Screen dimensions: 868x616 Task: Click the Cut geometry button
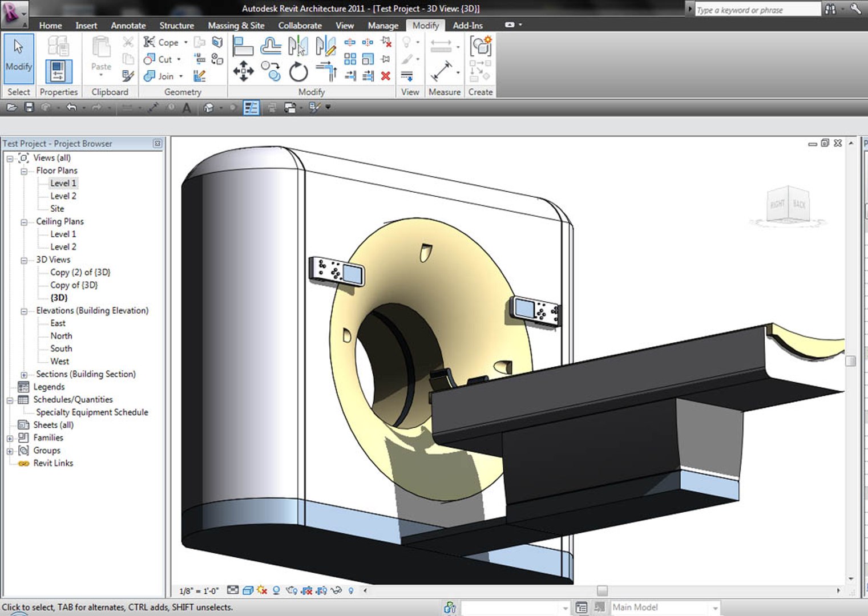tap(159, 59)
